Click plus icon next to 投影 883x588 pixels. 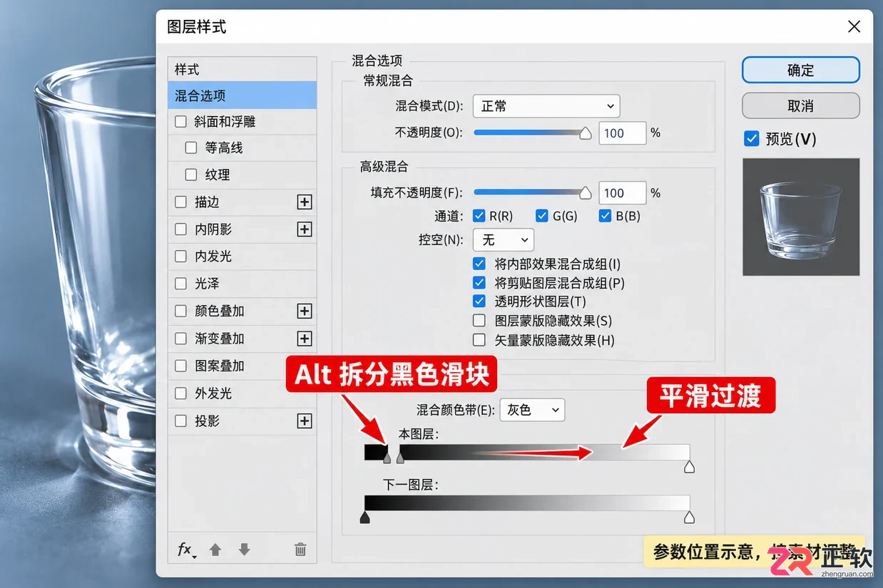click(305, 421)
